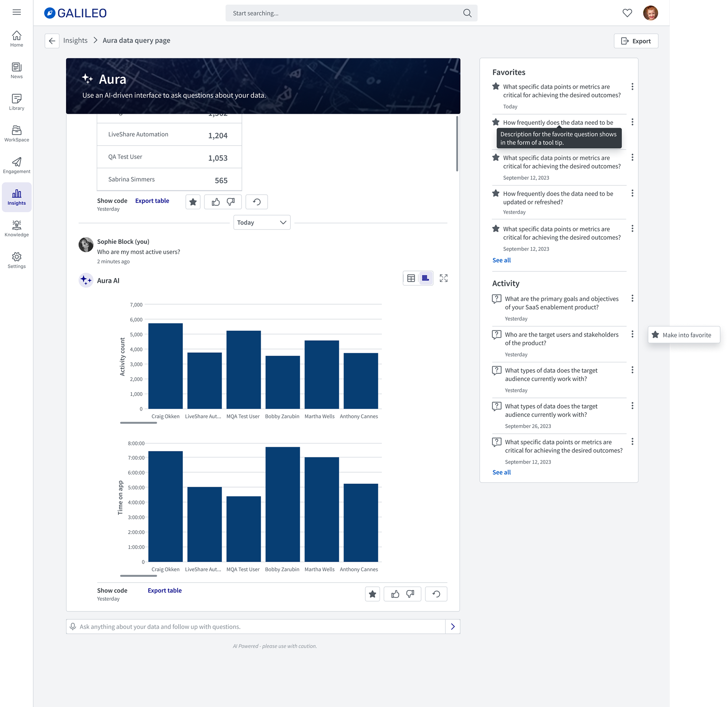Click Sabrina Simmers table row
The image size is (728, 707).
(x=169, y=179)
